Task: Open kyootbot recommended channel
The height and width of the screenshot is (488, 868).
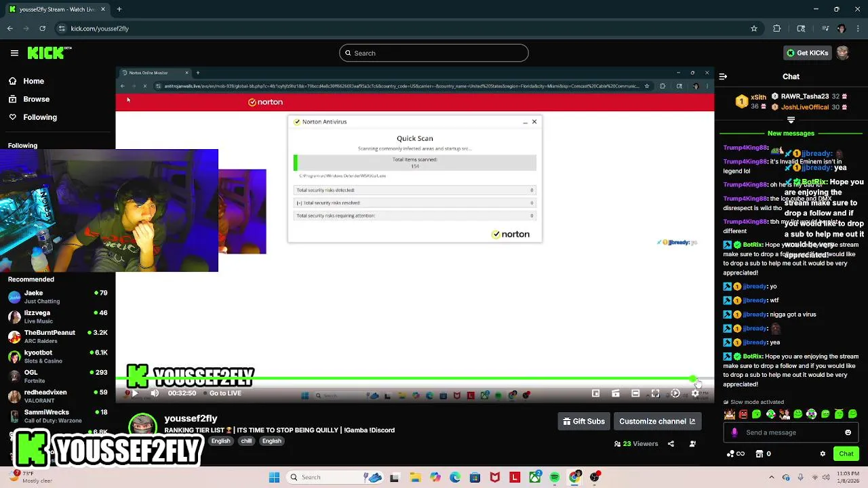Action: click(x=58, y=357)
